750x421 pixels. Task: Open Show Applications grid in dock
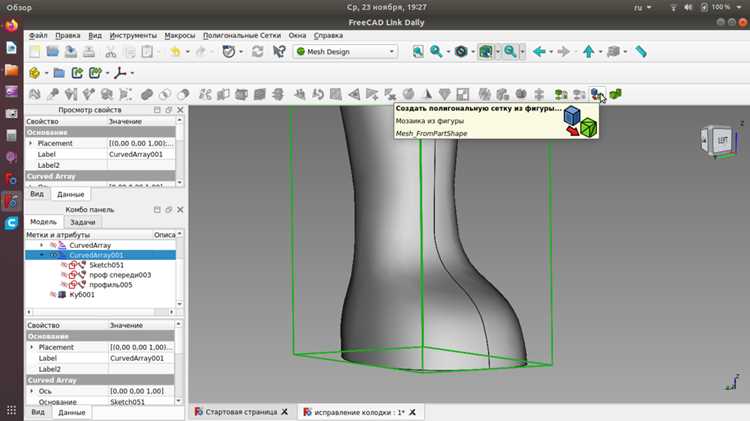11,410
